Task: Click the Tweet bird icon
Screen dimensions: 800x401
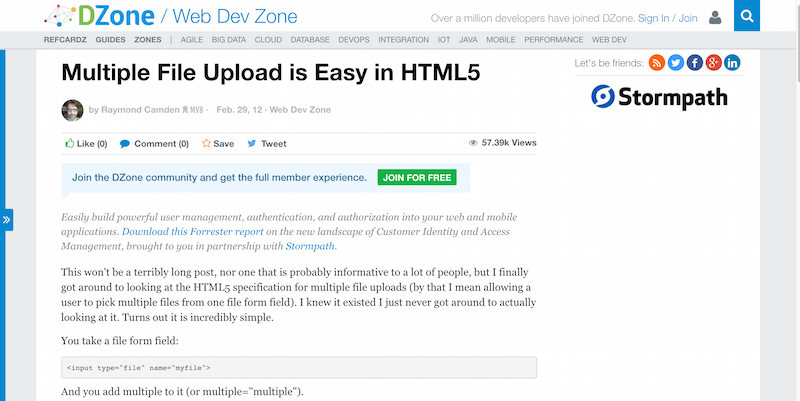Action: point(252,143)
